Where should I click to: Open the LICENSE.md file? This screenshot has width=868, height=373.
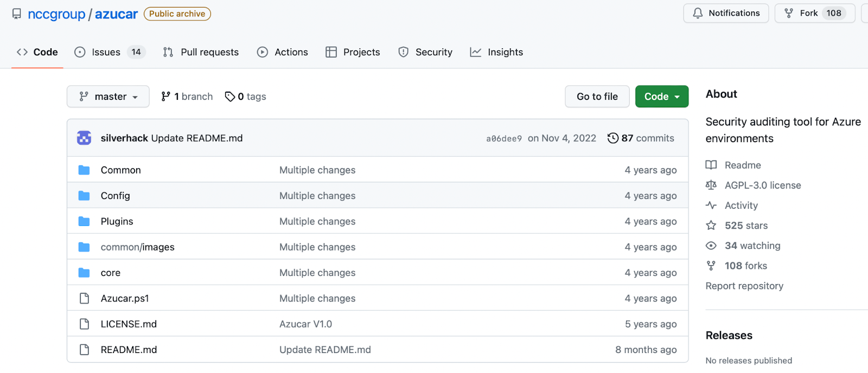point(129,324)
